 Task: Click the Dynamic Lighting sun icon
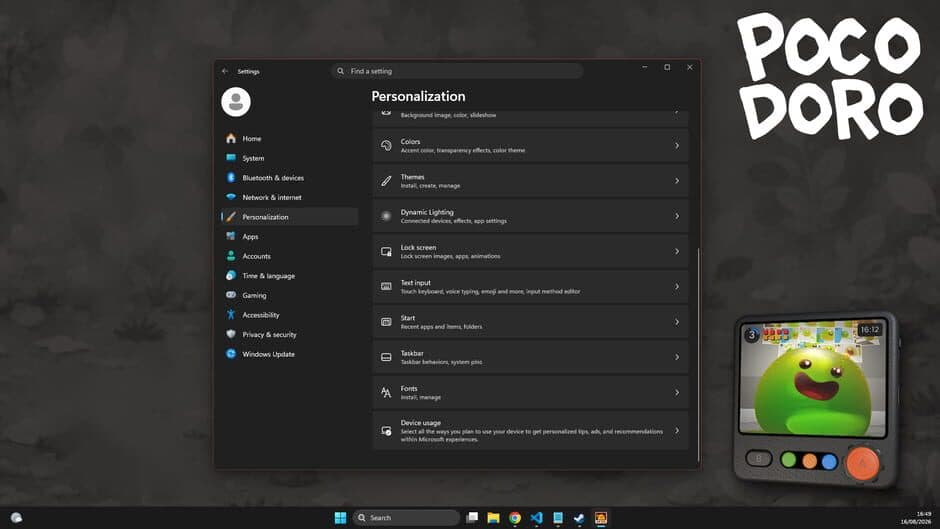click(386, 216)
